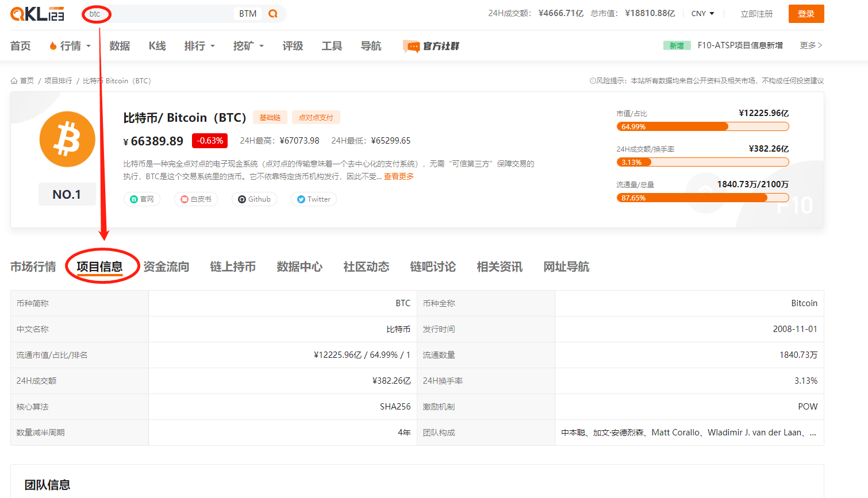Click the 点对点支付 tag

coord(316,118)
